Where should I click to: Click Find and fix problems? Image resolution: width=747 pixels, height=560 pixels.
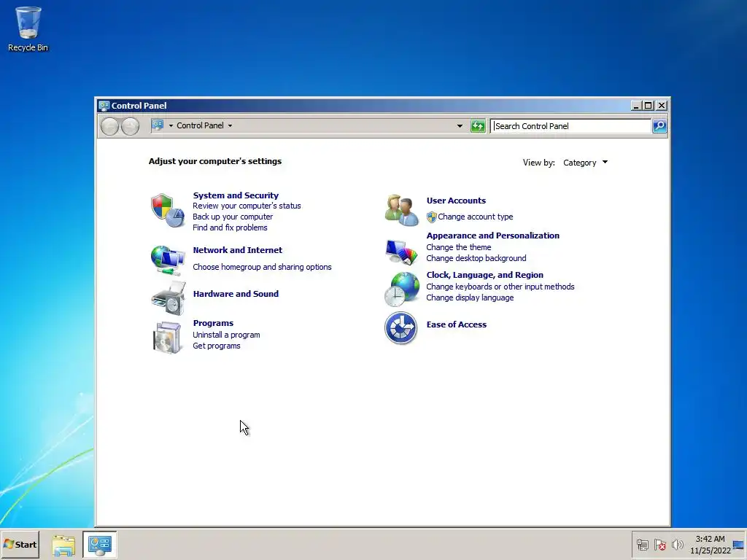click(x=230, y=227)
